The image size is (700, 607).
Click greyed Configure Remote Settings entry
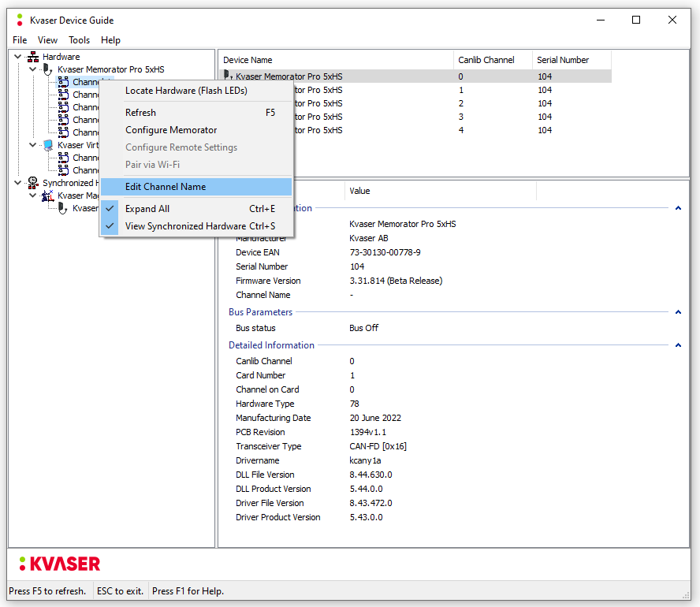pyautogui.click(x=196, y=147)
